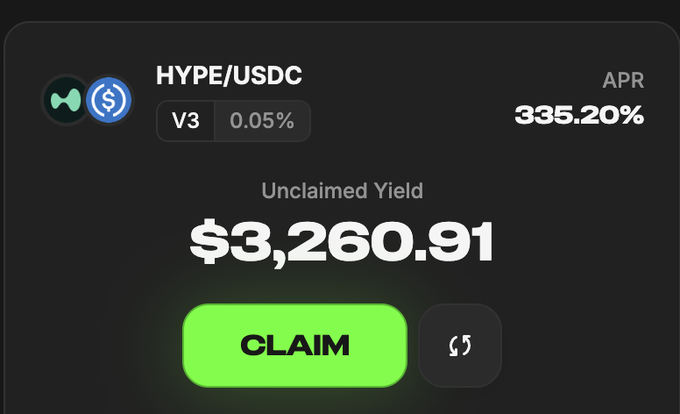Click empty card space right of refresh button

click(590, 345)
